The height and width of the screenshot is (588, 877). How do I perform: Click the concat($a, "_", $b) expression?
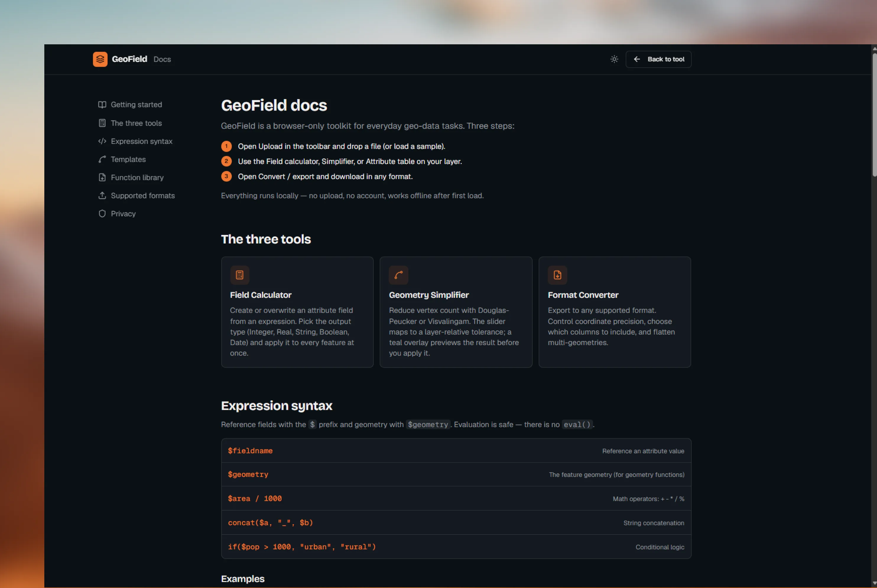coord(270,523)
